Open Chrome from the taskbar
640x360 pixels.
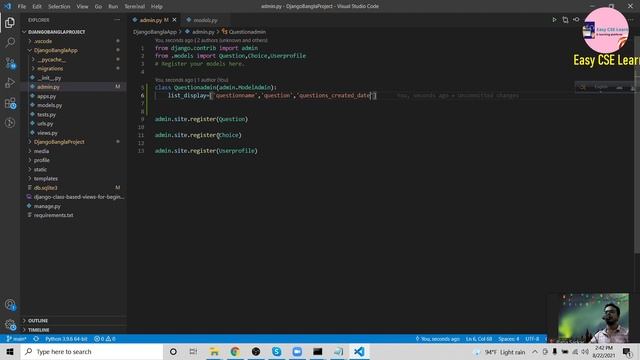coord(235,351)
